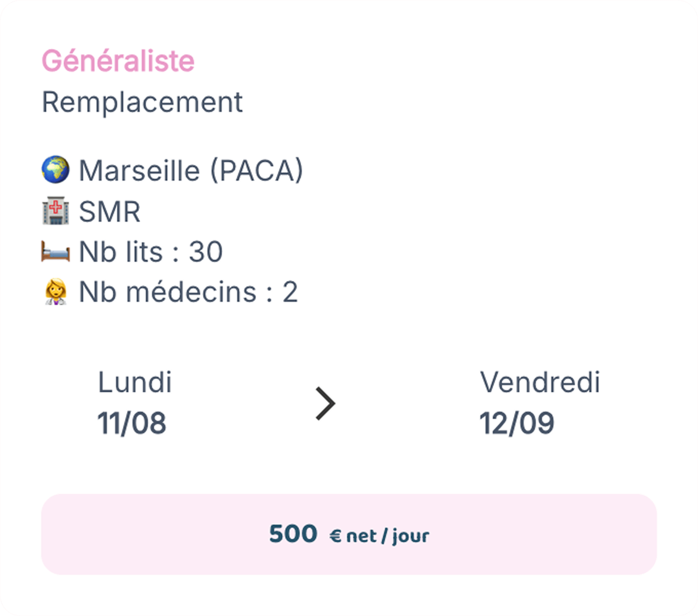Click the globe icon beside Marseille
Screen dimensions: 698x616
(x=55, y=170)
